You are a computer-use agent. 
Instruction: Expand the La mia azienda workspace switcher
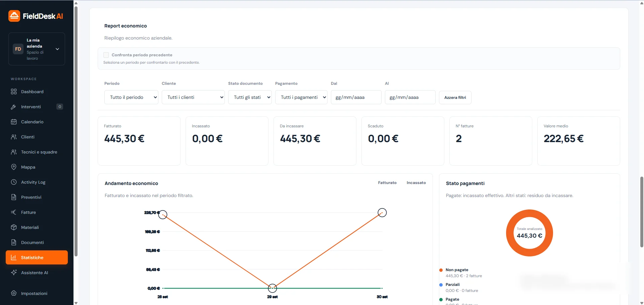click(x=37, y=49)
